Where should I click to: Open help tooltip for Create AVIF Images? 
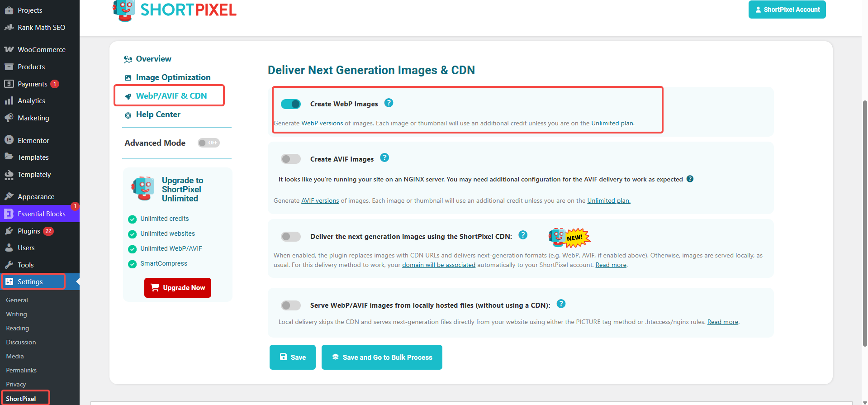[x=384, y=157]
